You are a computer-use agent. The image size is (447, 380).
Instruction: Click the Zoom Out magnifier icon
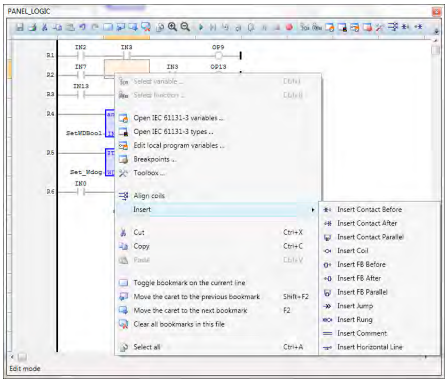tap(185, 27)
